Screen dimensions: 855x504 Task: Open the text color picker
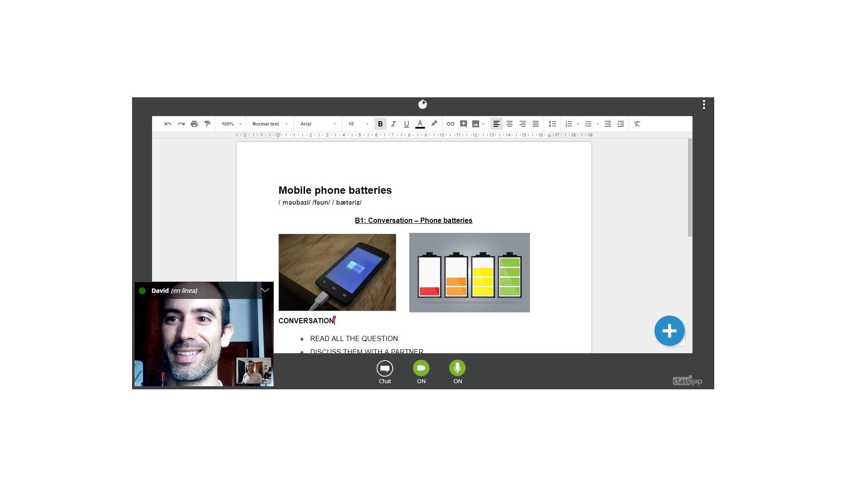[420, 124]
